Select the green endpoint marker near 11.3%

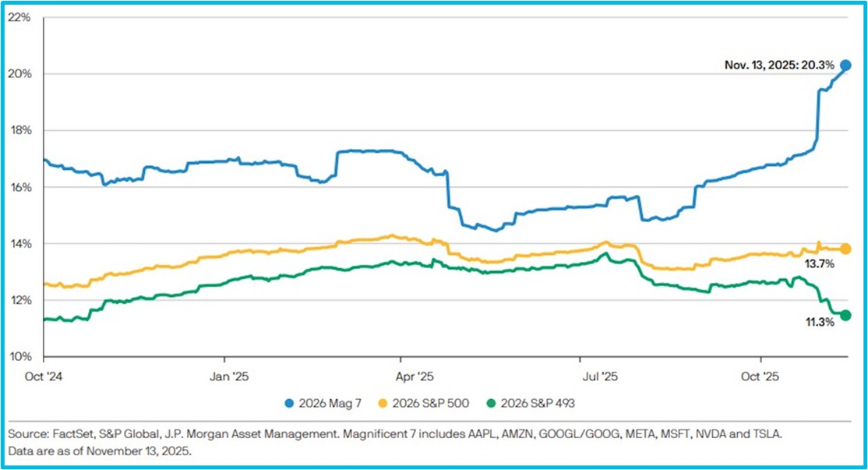coord(845,315)
